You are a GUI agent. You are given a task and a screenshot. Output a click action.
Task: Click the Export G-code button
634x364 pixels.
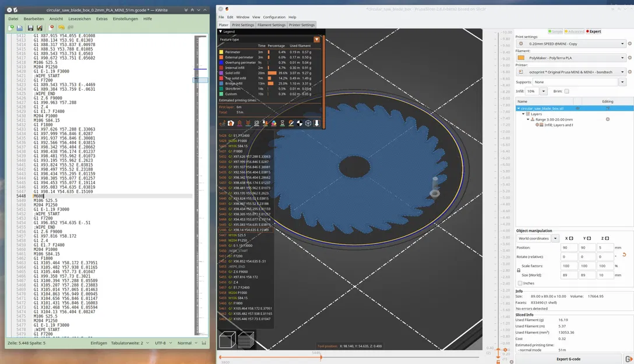tap(569, 359)
